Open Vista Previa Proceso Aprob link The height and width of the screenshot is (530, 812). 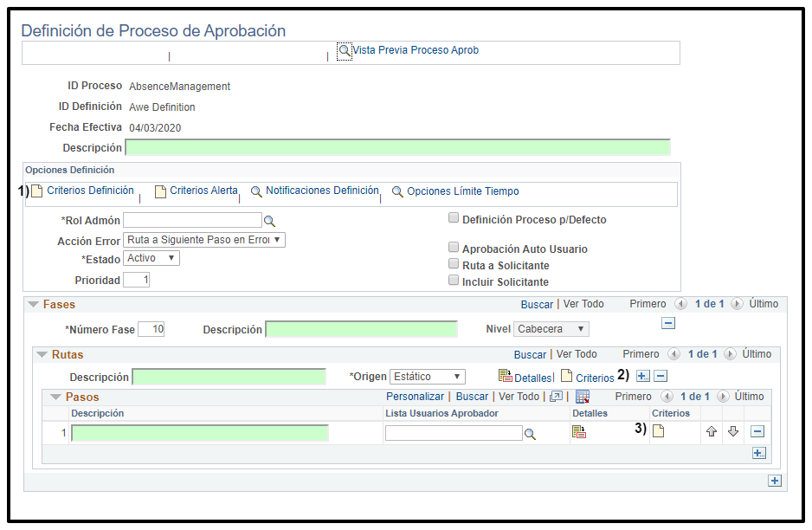[x=416, y=50]
